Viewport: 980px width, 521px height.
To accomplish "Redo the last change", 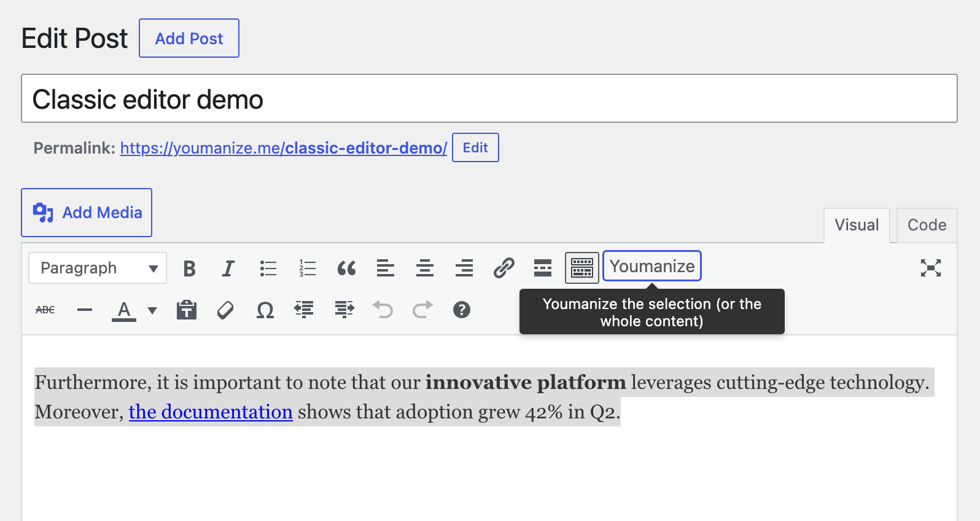I will tap(422, 310).
